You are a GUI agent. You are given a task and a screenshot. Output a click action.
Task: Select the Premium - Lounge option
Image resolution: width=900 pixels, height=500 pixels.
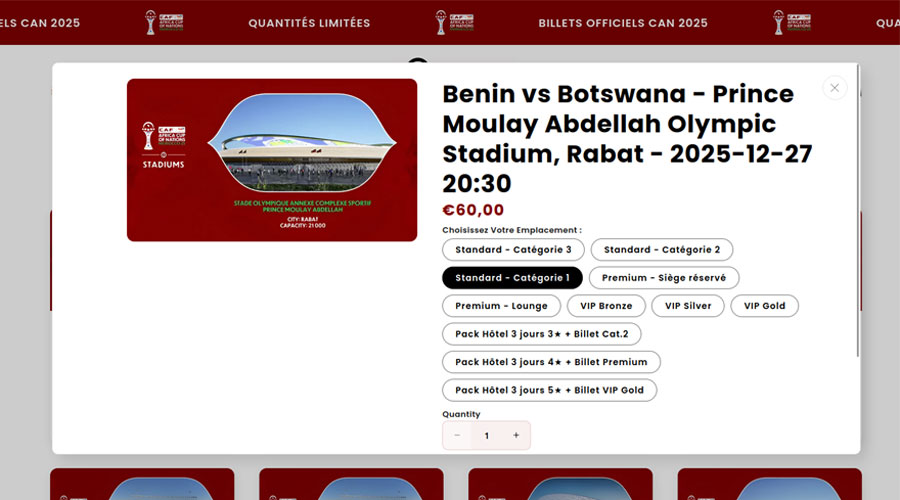(x=501, y=306)
